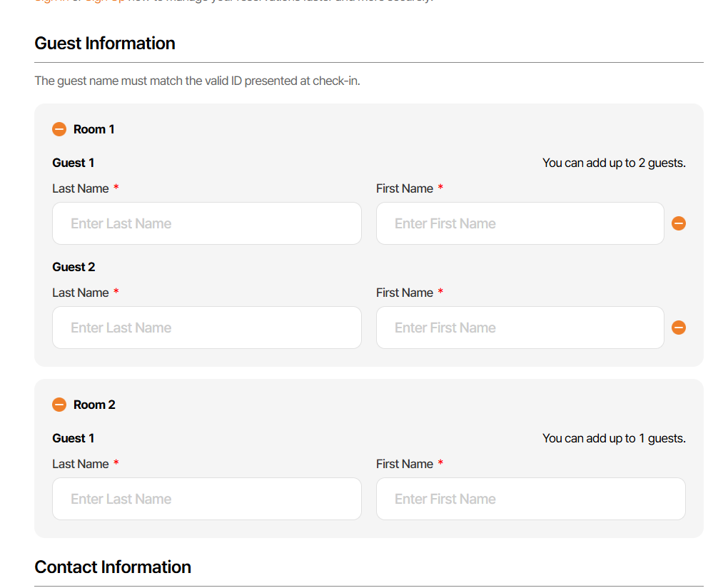Click the Contact Information heading
Screen dimensions: 723x588
pos(113,567)
